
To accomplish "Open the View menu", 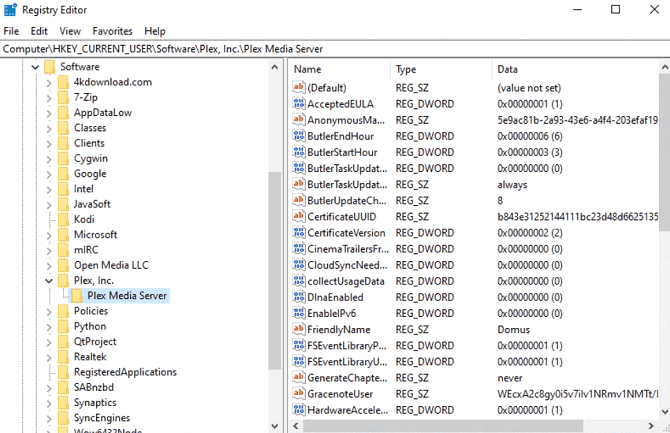I will [x=70, y=31].
